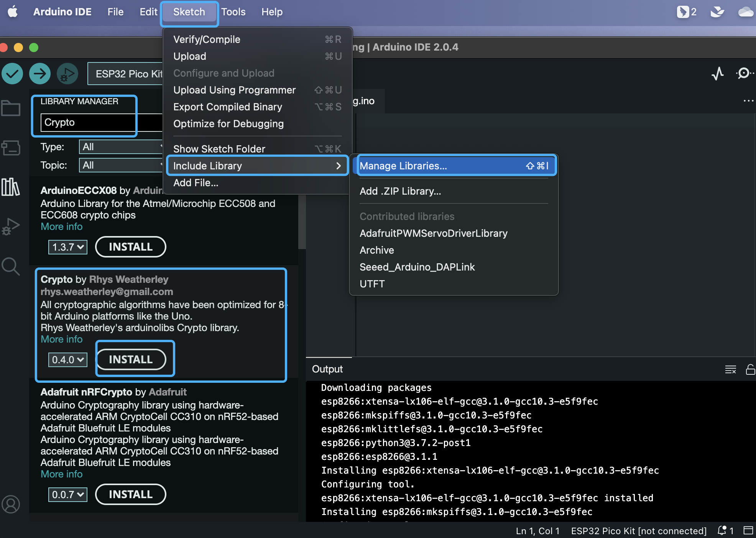Expand the ArduinoECCX08 version 1.3.7 dropdown
This screenshot has width=756, height=538.
[x=68, y=247]
